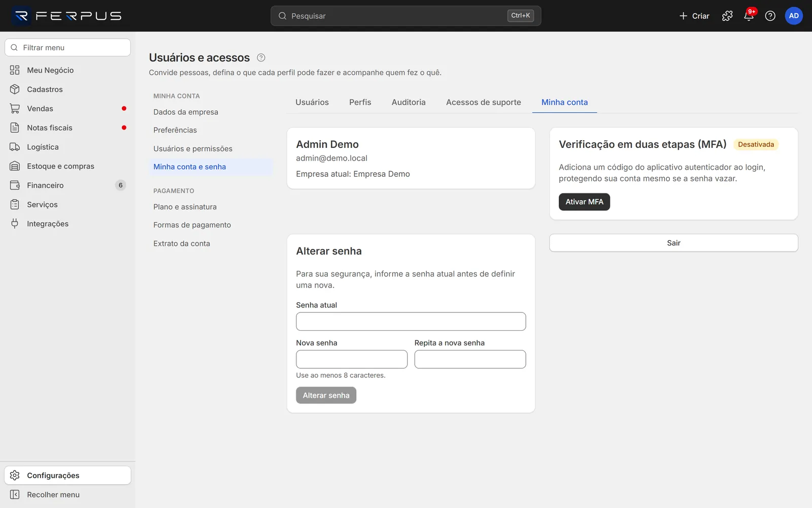Open Integrações in sidebar
The width and height of the screenshot is (812, 508).
(x=67, y=224)
